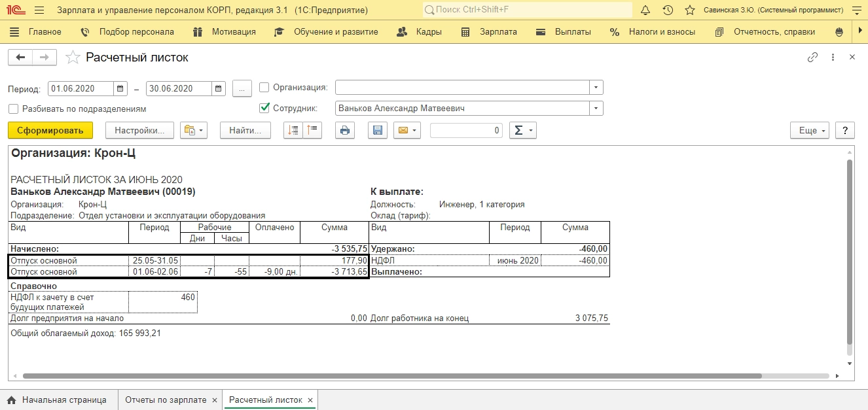Open calendar for start date 01.06.2020
Image resolution: width=868 pixels, height=410 pixels.
pyautogui.click(x=120, y=88)
